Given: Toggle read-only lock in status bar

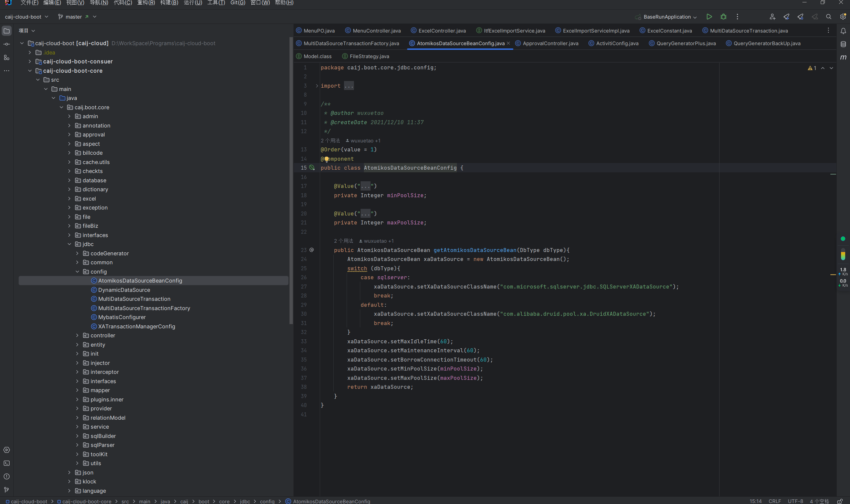Looking at the screenshot, I should (840, 501).
